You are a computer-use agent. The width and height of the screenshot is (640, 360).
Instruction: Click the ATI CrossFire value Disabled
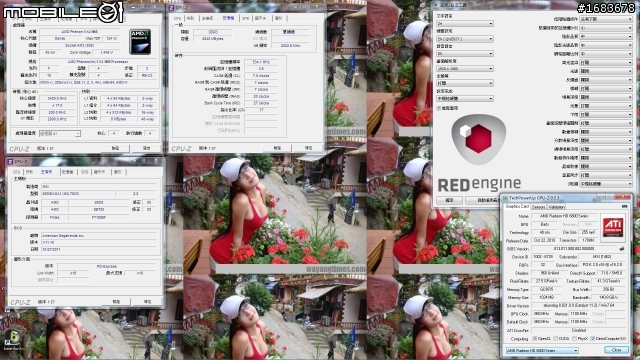coord(578,331)
